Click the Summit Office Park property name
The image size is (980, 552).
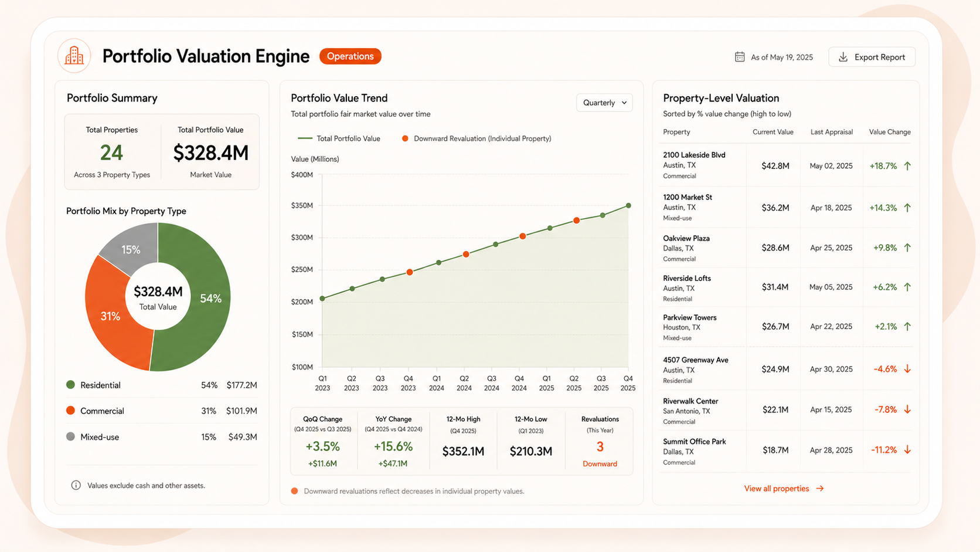coord(695,441)
